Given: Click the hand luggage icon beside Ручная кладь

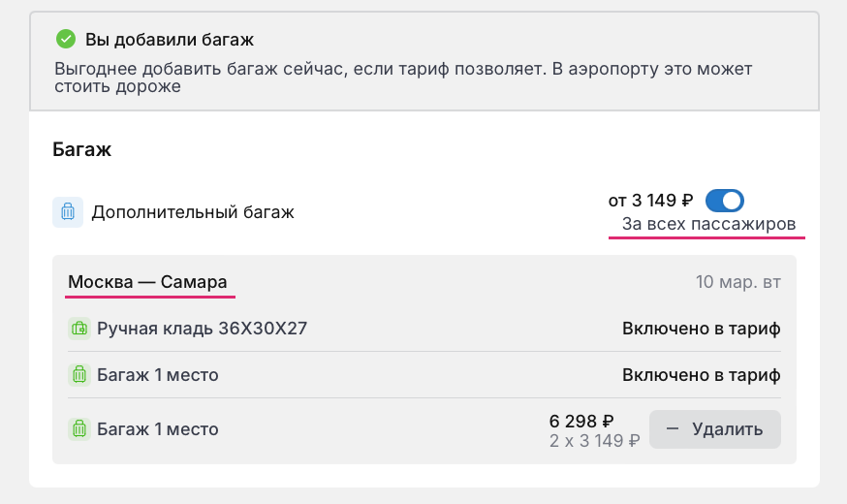Looking at the screenshot, I should click(78, 329).
